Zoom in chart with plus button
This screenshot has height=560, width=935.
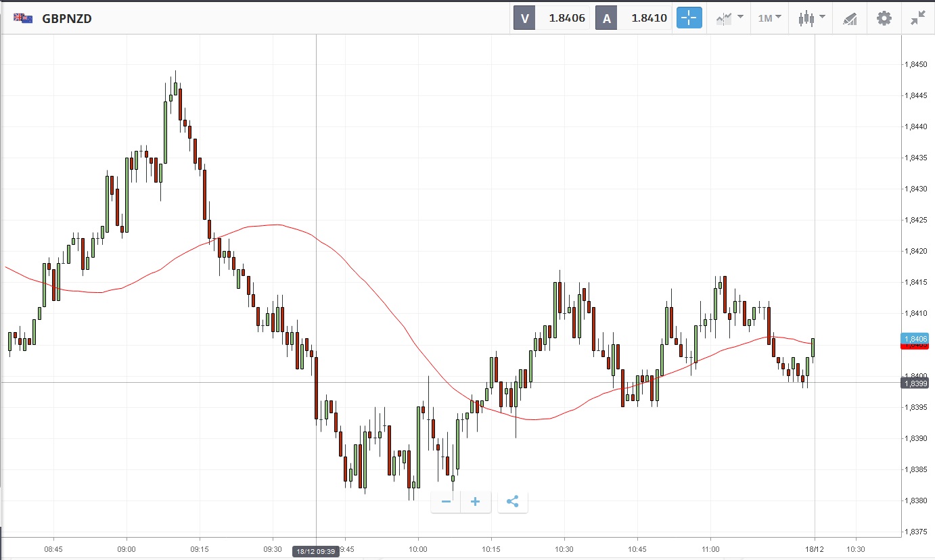pos(475,502)
